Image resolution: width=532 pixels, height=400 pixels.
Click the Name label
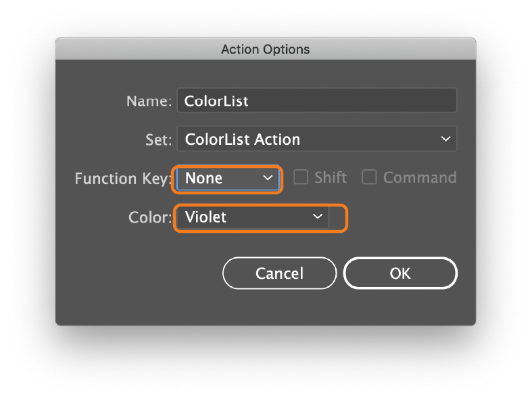(x=149, y=102)
